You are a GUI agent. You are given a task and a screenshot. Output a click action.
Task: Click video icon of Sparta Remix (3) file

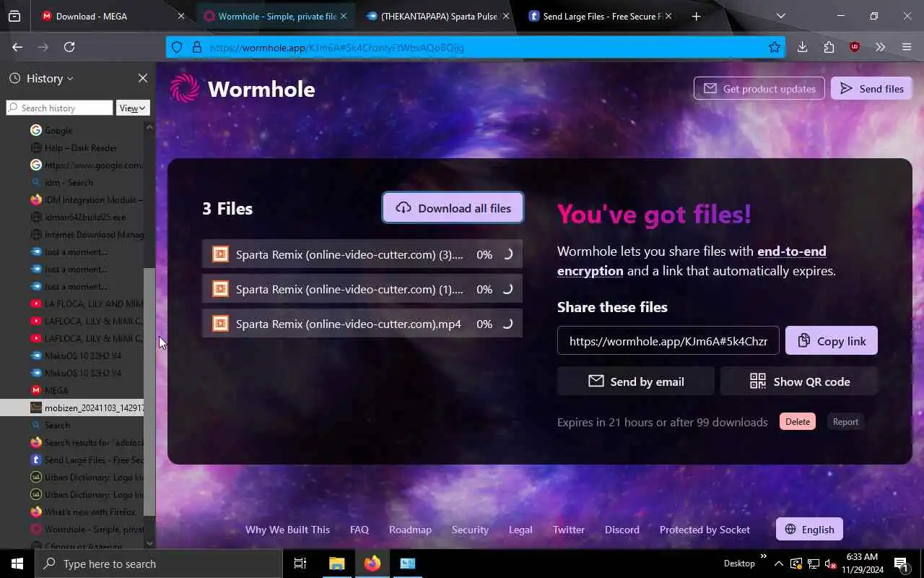(x=220, y=254)
